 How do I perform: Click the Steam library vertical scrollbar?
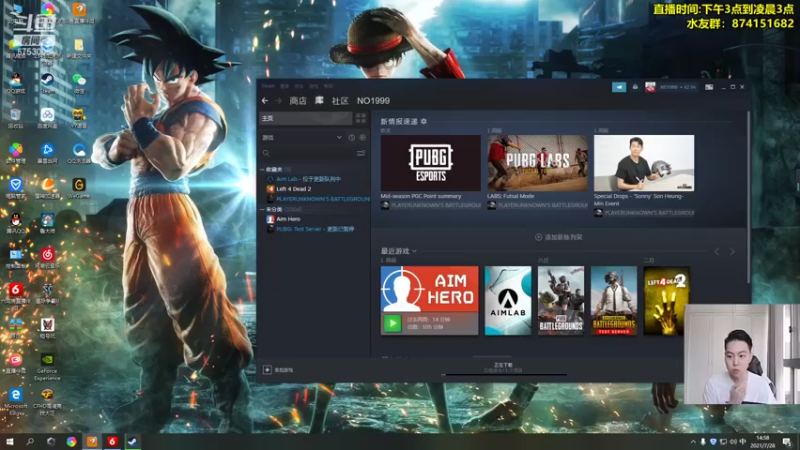(748, 196)
